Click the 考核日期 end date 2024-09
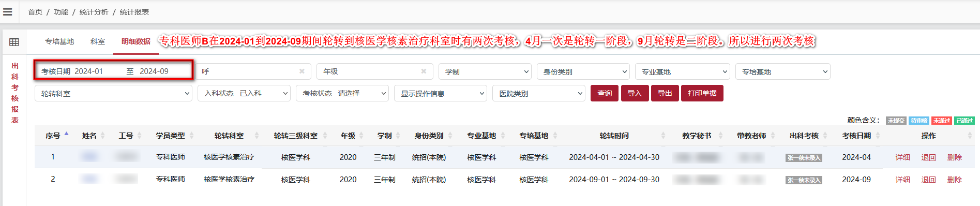 point(154,71)
